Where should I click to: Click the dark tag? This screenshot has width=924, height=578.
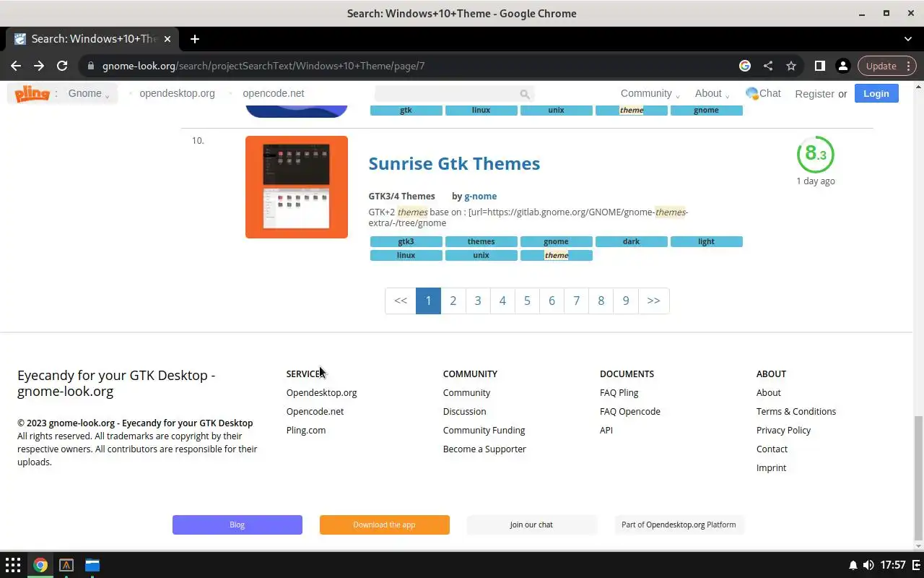click(632, 242)
